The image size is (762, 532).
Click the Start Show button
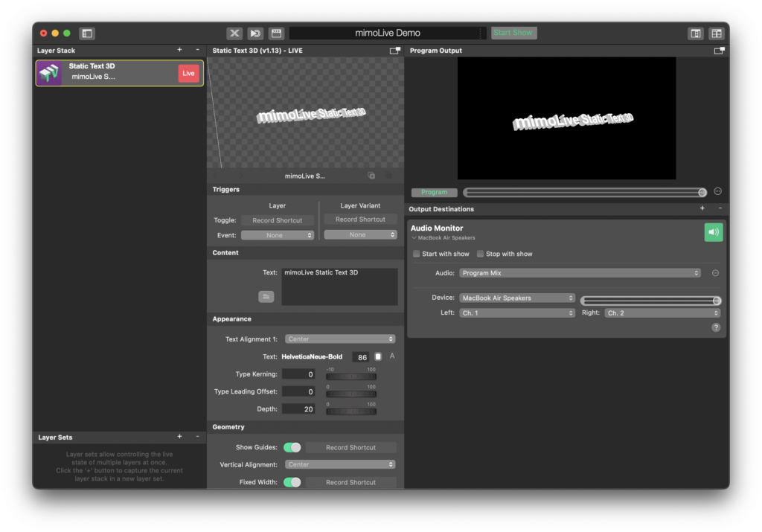[x=513, y=32]
